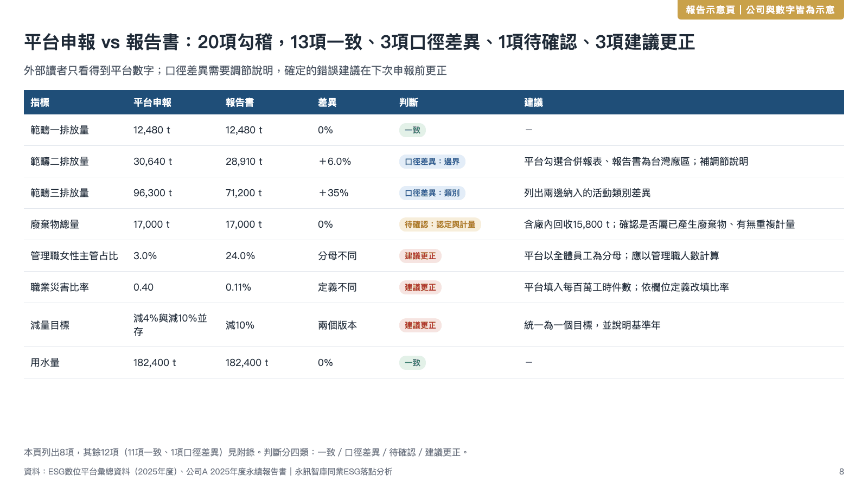Image resolution: width=868 pixels, height=488 pixels.
Task: Click the 判斷 column header
Action: [409, 102]
